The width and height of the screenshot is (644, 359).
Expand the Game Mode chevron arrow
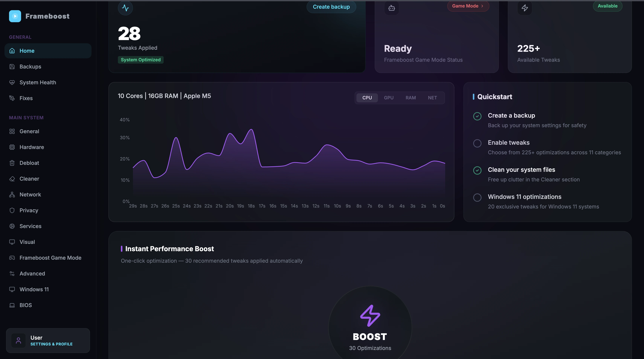coord(482,6)
